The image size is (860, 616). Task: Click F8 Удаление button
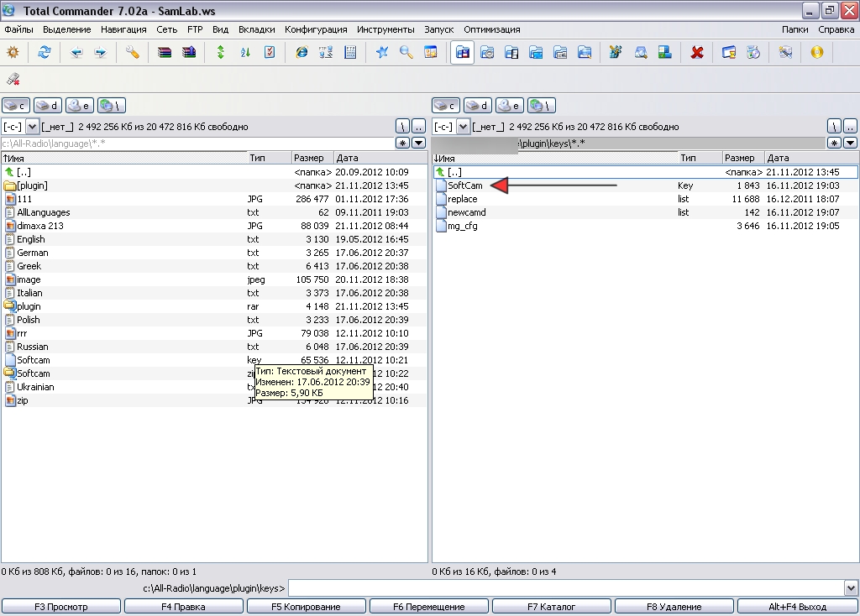(674, 607)
